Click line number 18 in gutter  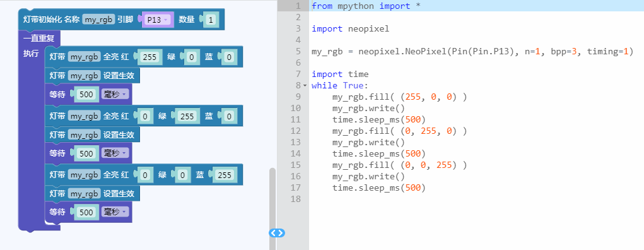pos(296,199)
